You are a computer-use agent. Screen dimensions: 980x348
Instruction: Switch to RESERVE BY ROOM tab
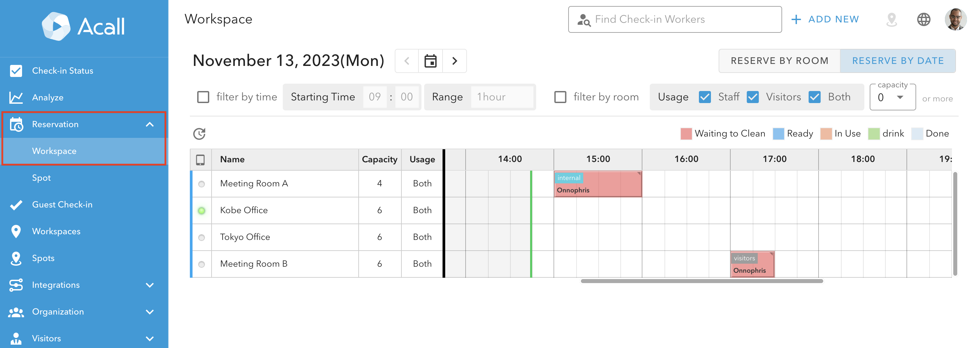pos(779,61)
